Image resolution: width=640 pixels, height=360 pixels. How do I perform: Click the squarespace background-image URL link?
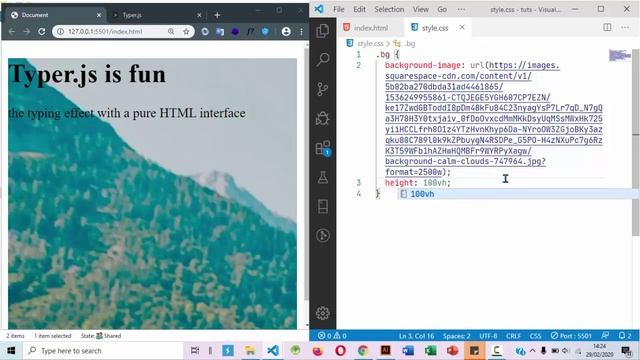click(493, 118)
